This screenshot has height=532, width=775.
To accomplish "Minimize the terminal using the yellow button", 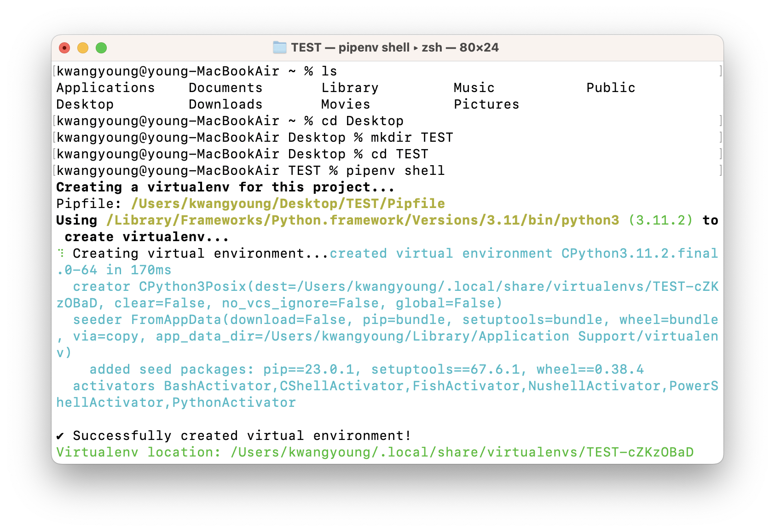I will 83,48.
